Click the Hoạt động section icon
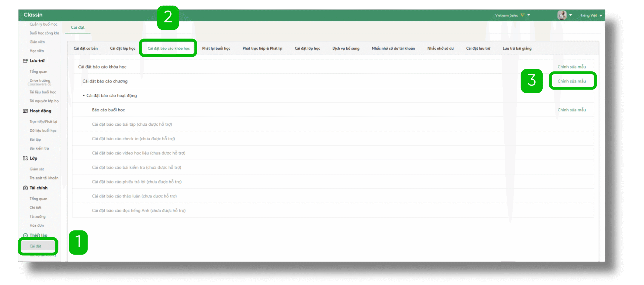 (25, 111)
